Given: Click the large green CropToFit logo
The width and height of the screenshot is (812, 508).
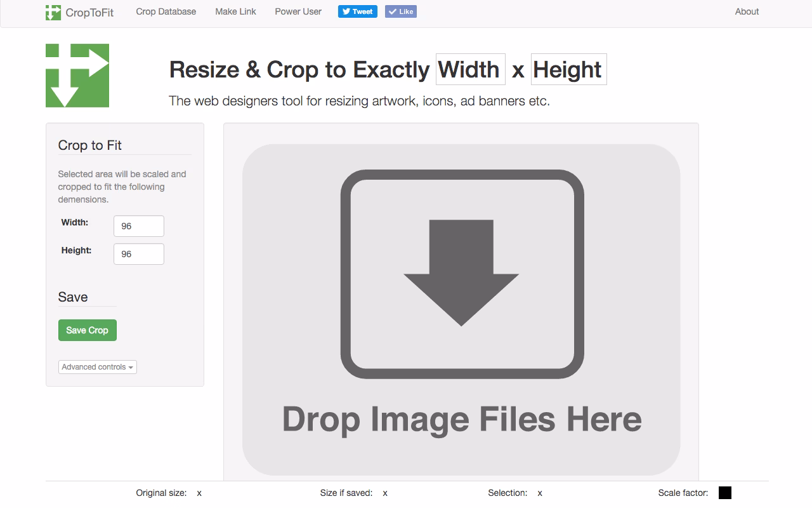Looking at the screenshot, I should (x=77, y=76).
